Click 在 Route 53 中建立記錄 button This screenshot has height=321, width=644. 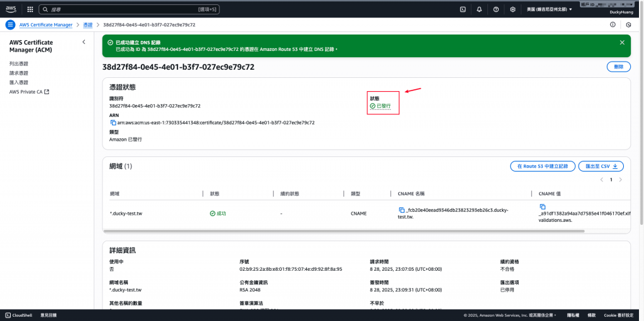click(543, 166)
